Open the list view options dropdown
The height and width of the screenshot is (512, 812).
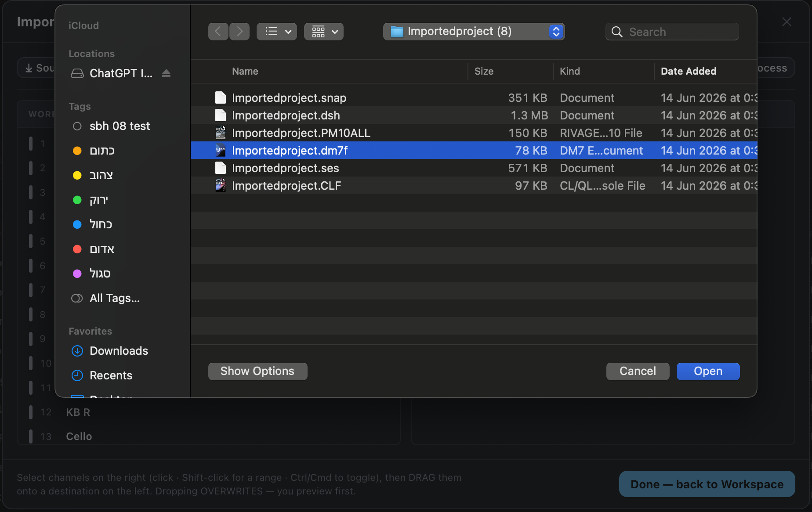[x=277, y=32]
